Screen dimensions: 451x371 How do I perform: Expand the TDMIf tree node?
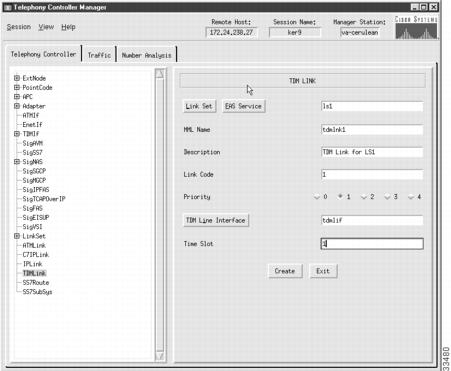click(x=17, y=134)
